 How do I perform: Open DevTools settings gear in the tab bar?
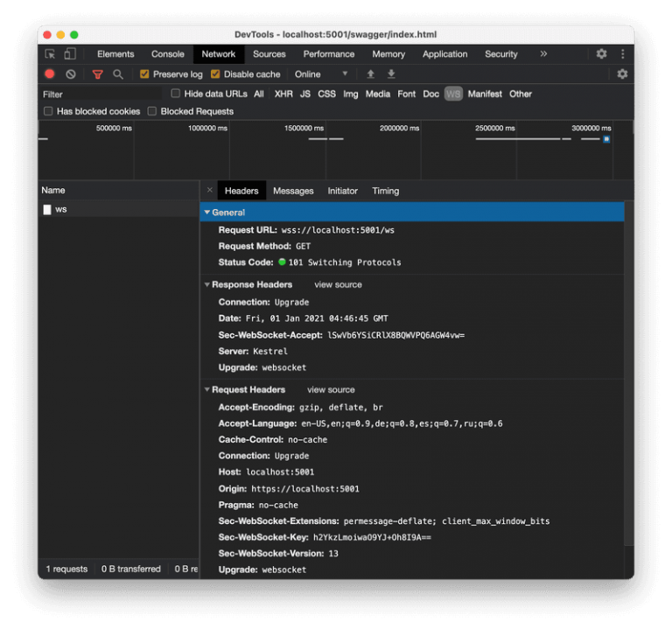tap(601, 54)
